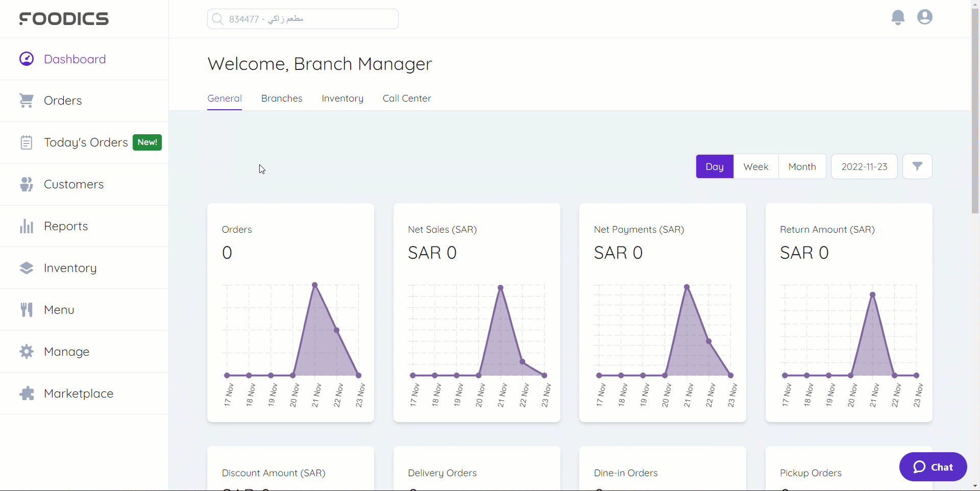Expand the Customers sidebar item

[73, 184]
